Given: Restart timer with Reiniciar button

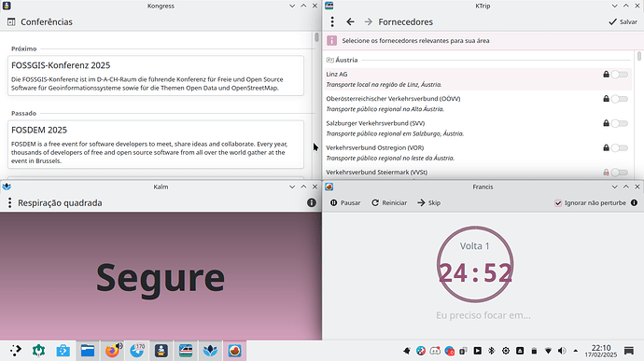Looking at the screenshot, I should [389, 202].
